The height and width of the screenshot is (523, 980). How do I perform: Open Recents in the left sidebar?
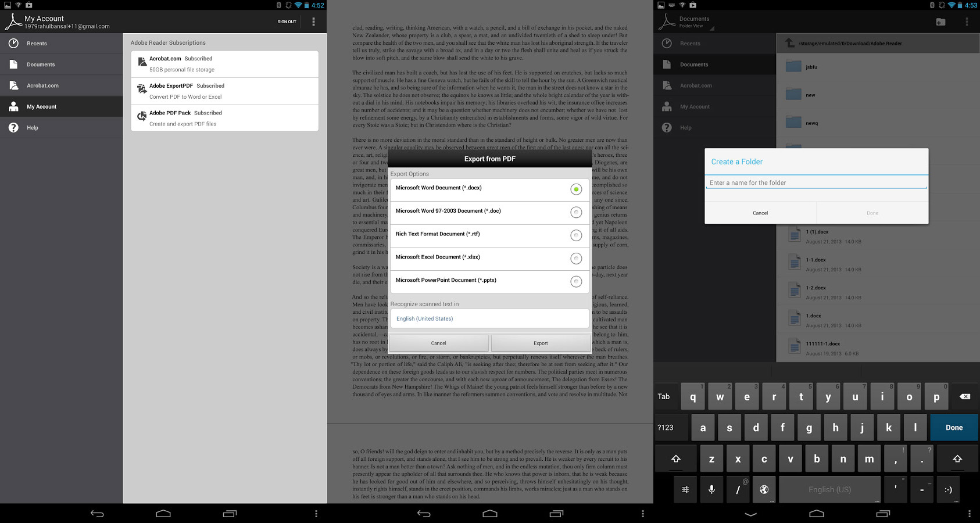(x=37, y=44)
